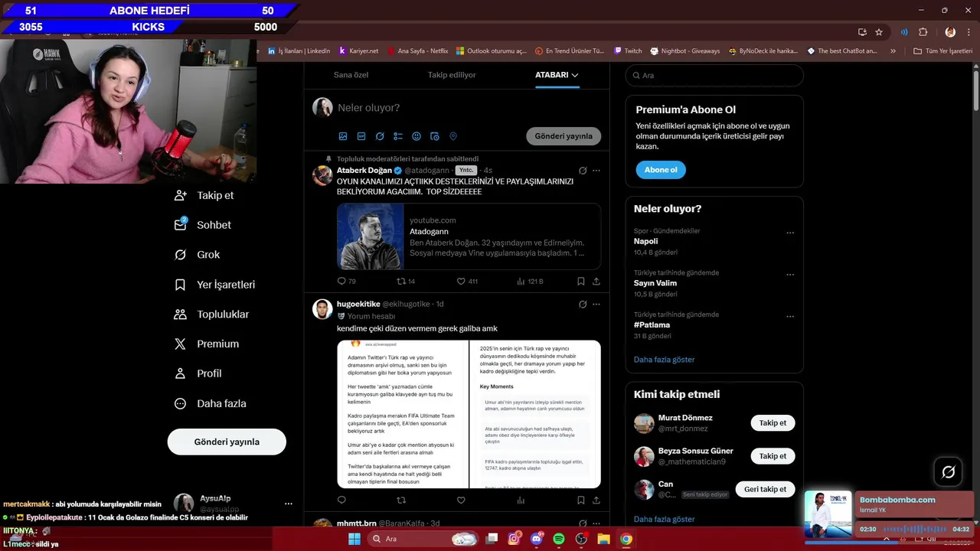Screen dimensions: 980x551
Task: Open Chrome extensions puzzle icon
Action: pyautogui.click(x=923, y=32)
